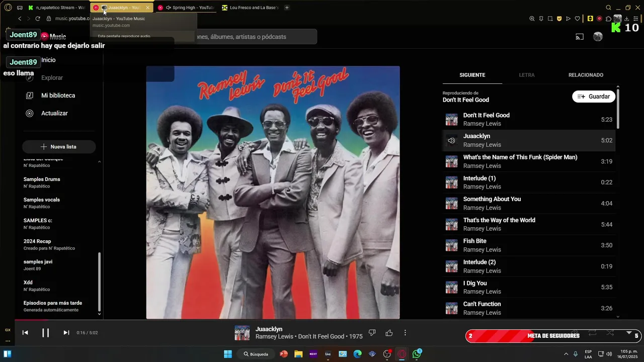Click the site security lock icon
Viewport: 644px width, 362px height.
tap(49, 19)
